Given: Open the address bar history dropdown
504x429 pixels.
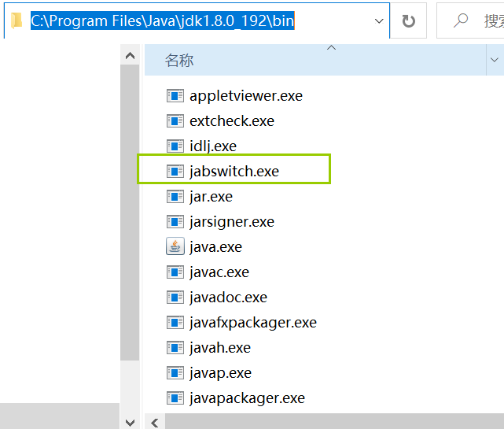Looking at the screenshot, I should (x=379, y=21).
